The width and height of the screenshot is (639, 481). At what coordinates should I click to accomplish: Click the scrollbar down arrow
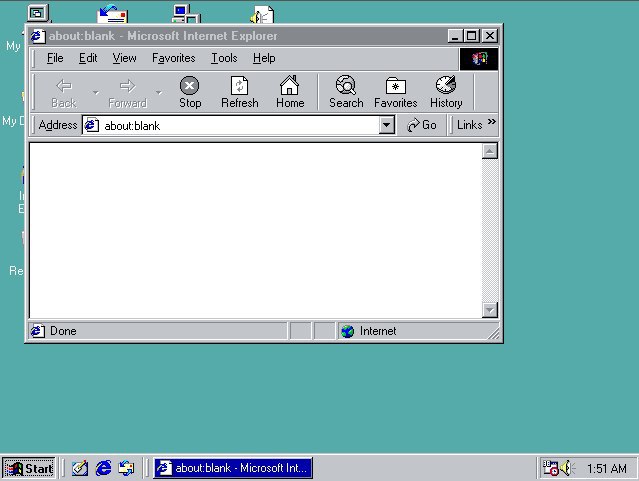point(490,310)
